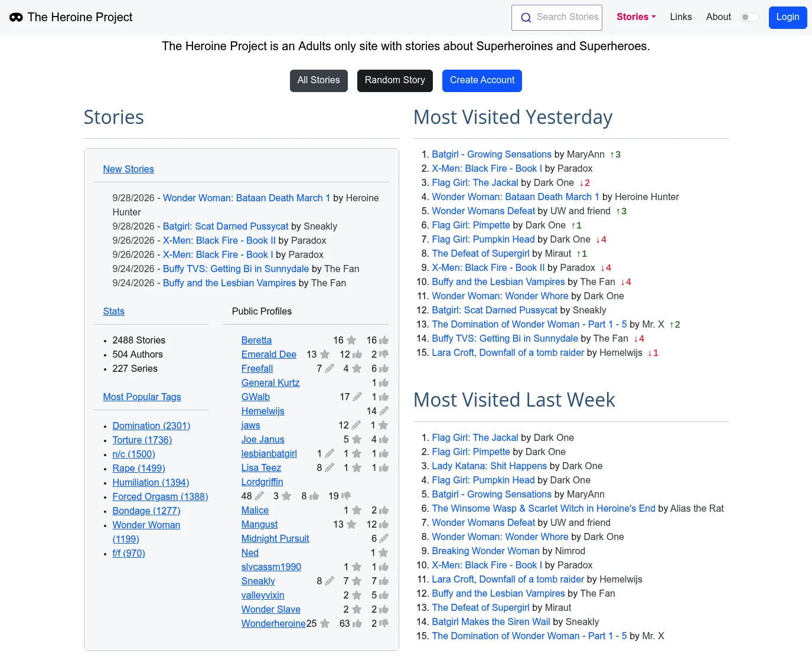
Task: Toggle the dark mode switch in the navbar
Action: pyautogui.click(x=749, y=17)
